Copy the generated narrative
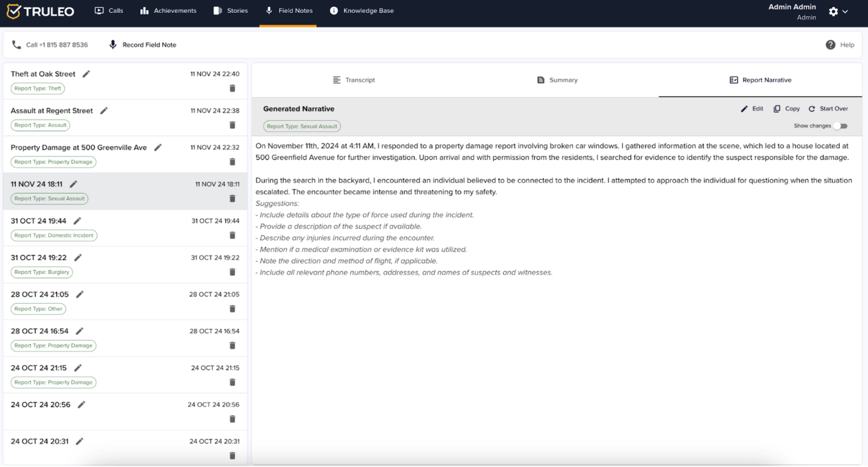This screenshot has height=467, width=868. [x=786, y=108]
